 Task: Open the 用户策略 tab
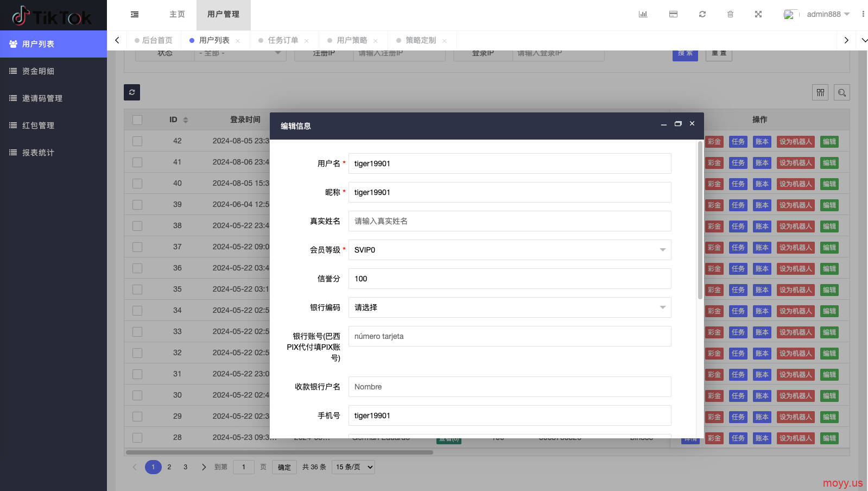tap(352, 40)
